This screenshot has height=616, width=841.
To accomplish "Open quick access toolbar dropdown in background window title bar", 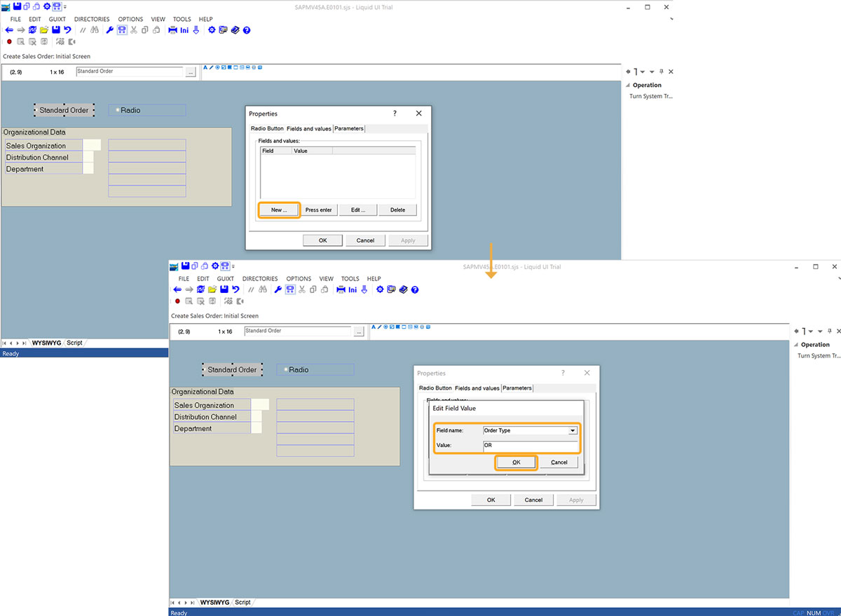I will (64, 8).
